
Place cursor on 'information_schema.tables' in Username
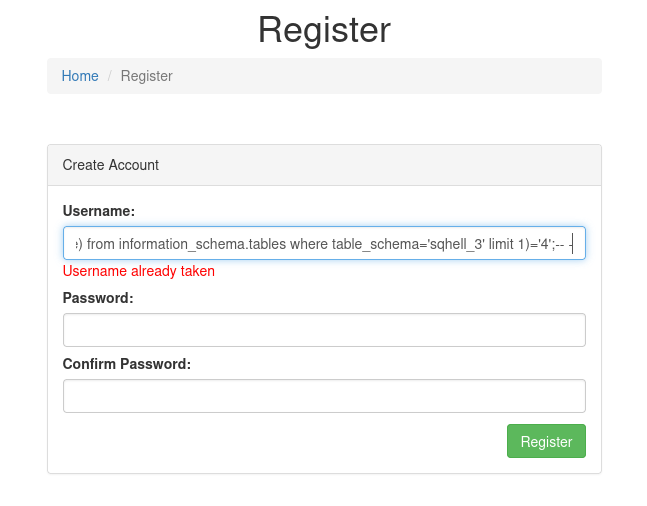pyautogui.click(x=202, y=243)
